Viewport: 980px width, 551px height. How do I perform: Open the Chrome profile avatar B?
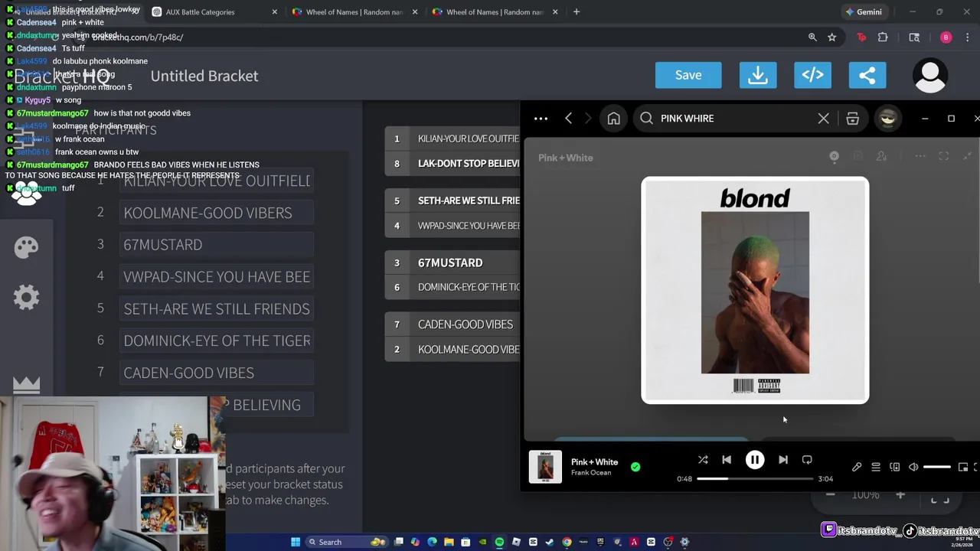click(946, 37)
